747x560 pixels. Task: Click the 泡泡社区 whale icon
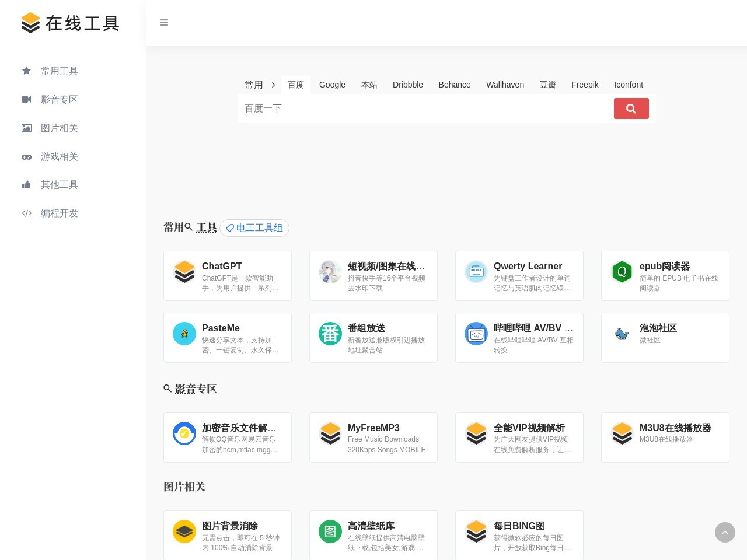pos(622,334)
